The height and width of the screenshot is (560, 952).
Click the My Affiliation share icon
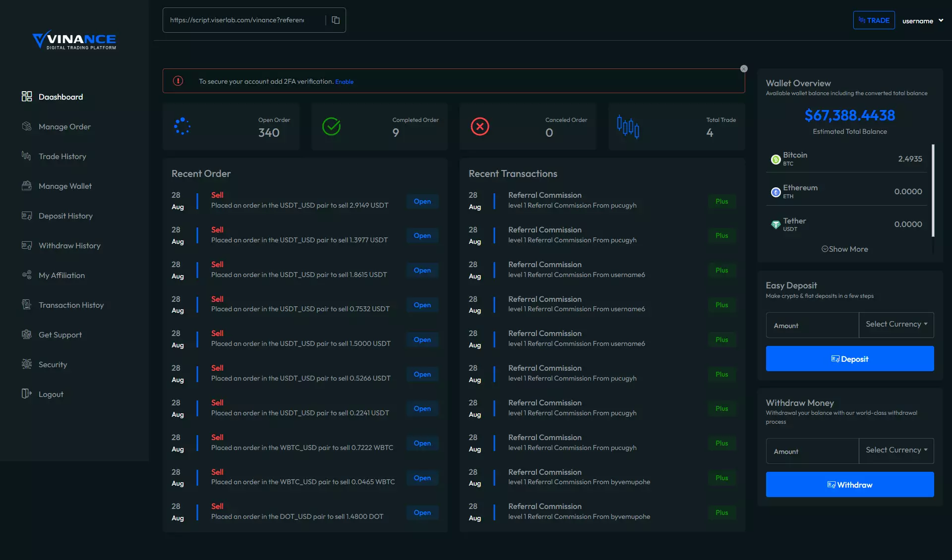coord(27,275)
